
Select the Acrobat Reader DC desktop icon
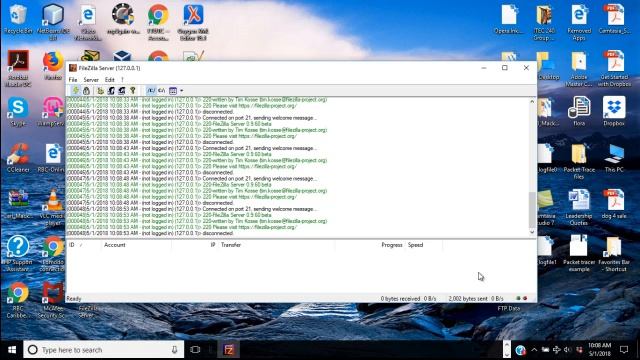pyautogui.click(x=18, y=69)
